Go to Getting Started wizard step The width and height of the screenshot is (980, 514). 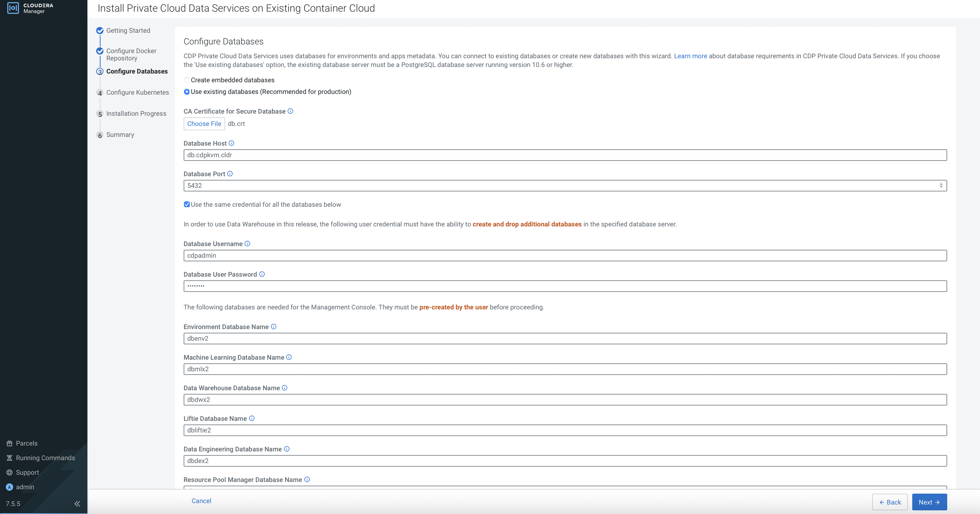click(x=128, y=31)
